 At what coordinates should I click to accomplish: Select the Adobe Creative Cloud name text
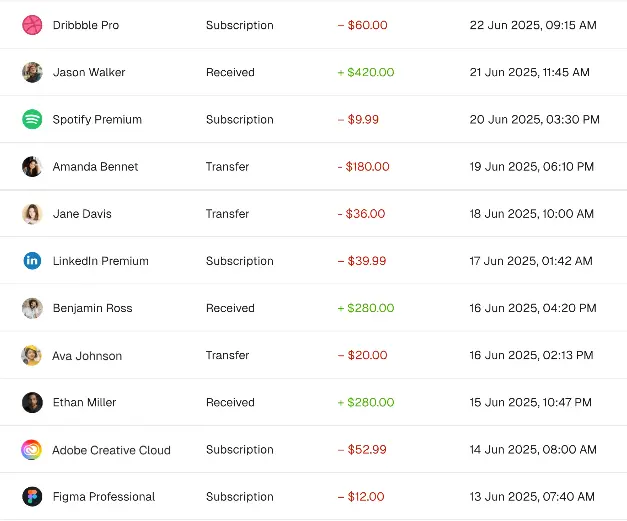pos(111,450)
